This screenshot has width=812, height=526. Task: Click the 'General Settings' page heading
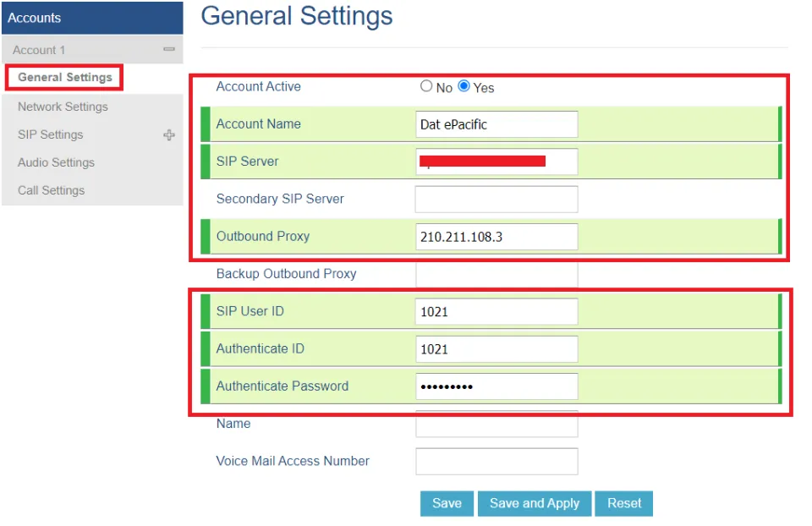pos(297,16)
